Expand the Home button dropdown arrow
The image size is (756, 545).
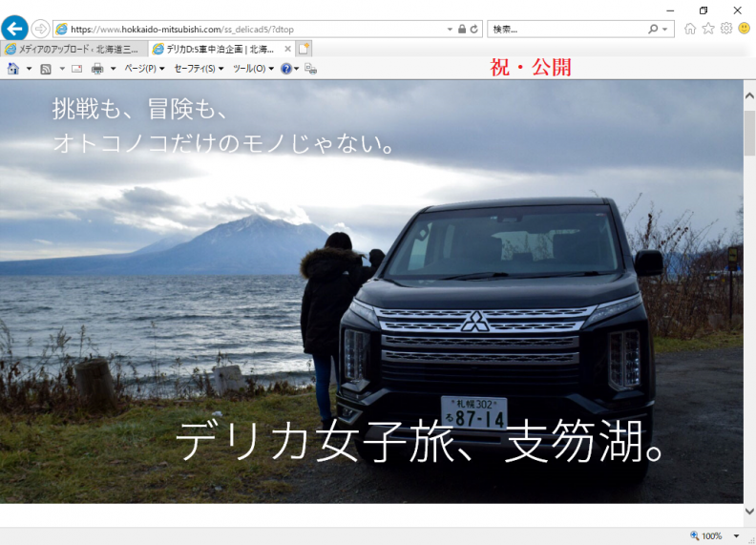(x=29, y=69)
